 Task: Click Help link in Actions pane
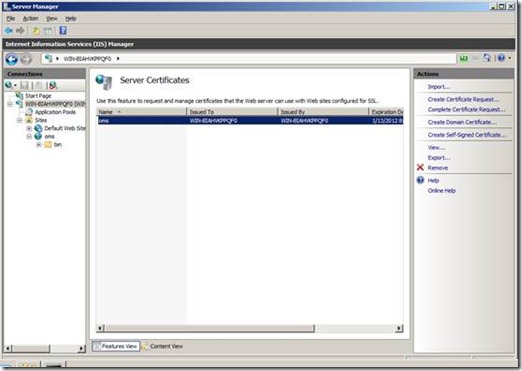click(433, 181)
